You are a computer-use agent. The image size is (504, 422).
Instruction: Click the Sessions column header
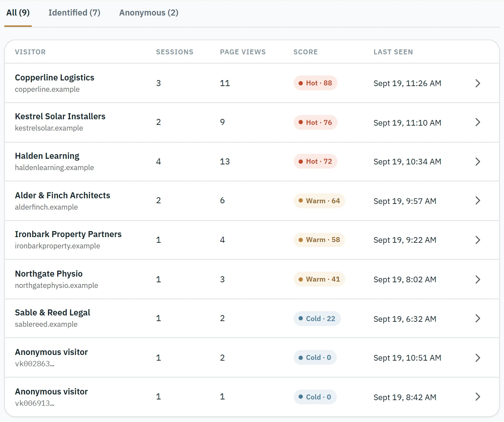pyautogui.click(x=175, y=52)
